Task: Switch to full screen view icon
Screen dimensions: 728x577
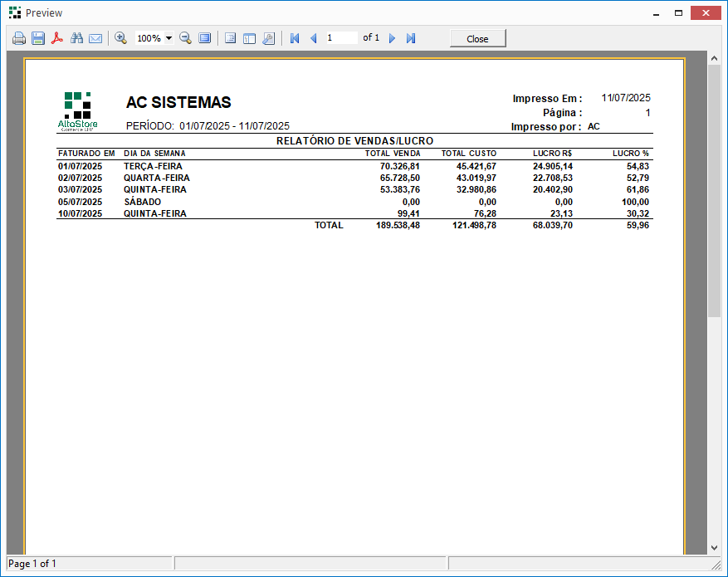Action: (205, 38)
